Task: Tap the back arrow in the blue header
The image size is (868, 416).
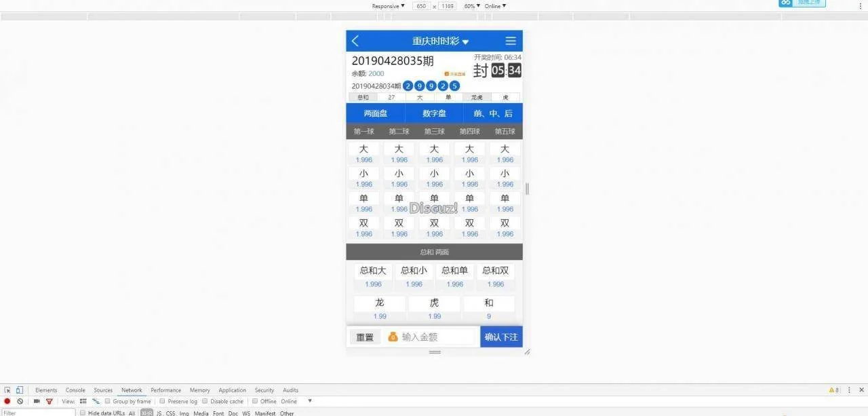Action: pos(355,41)
